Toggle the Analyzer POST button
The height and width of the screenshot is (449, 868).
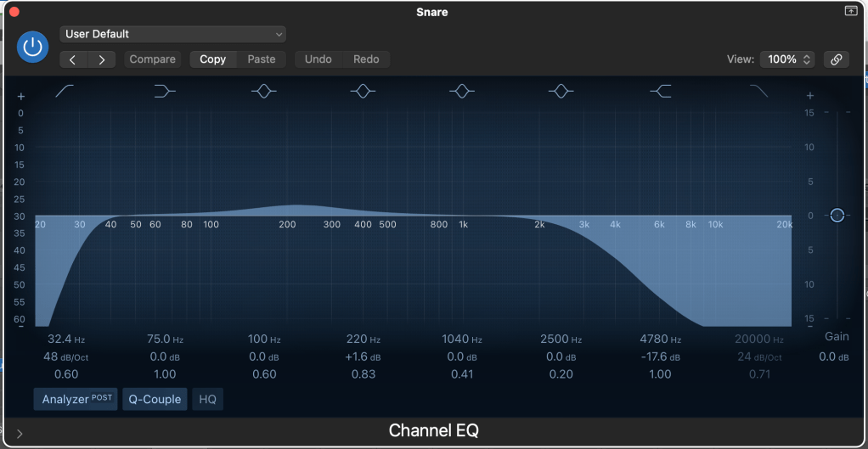76,399
